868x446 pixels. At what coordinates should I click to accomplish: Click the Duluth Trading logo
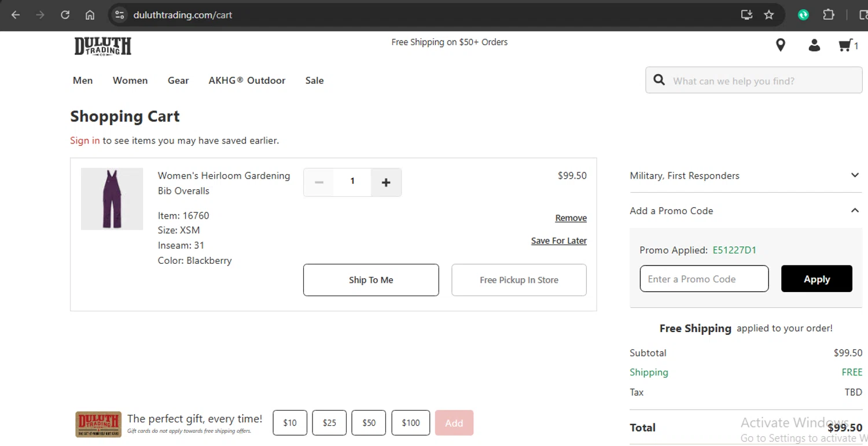[x=103, y=46]
